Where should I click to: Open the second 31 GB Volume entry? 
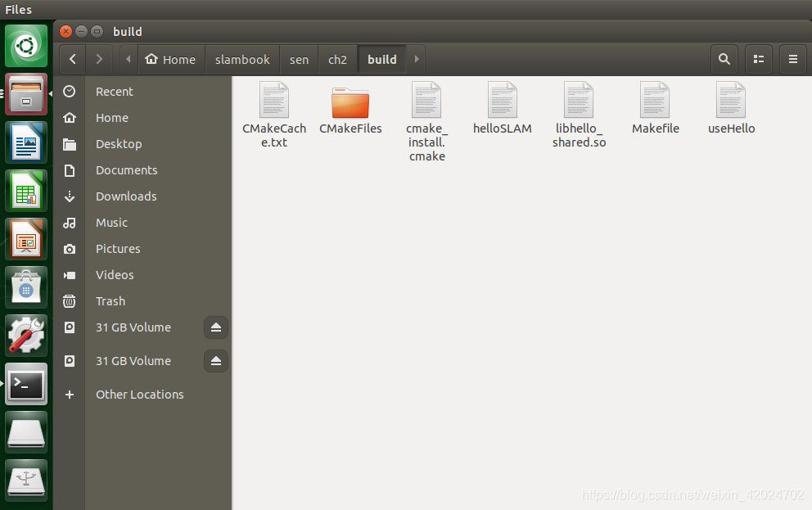[133, 361]
